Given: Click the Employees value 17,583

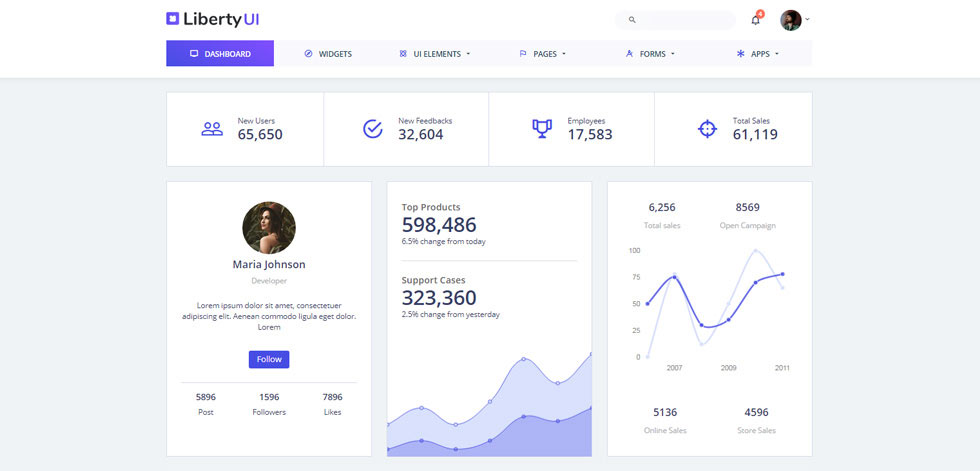Looking at the screenshot, I should 590,134.
